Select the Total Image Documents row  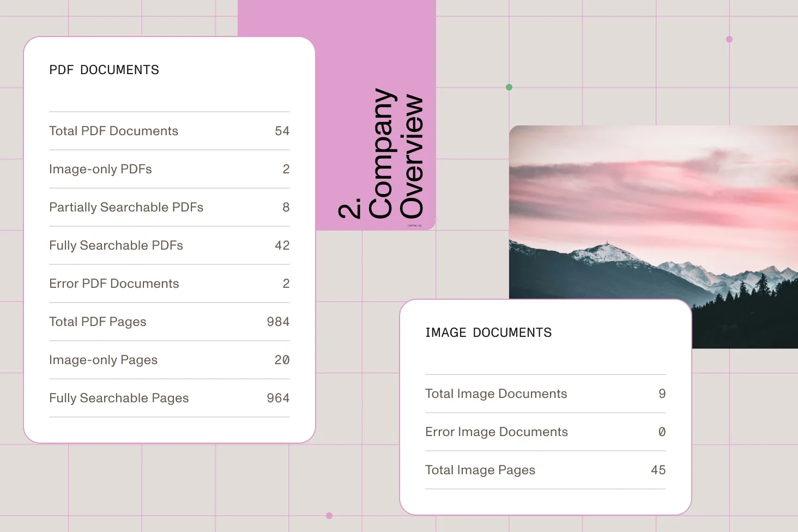point(545,394)
